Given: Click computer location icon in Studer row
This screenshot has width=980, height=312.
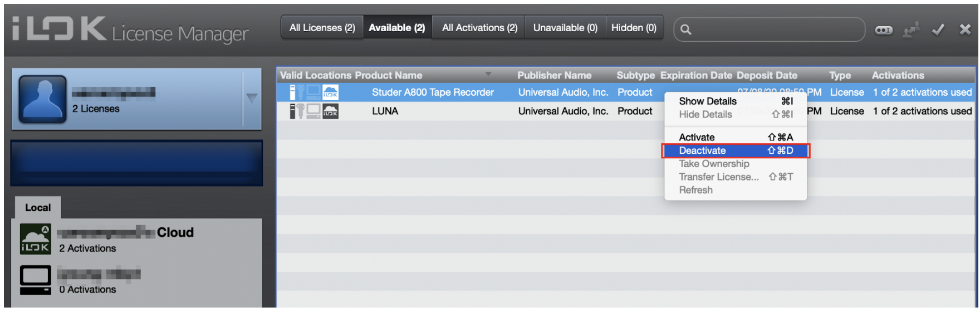Looking at the screenshot, I should click(x=313, y=92).
